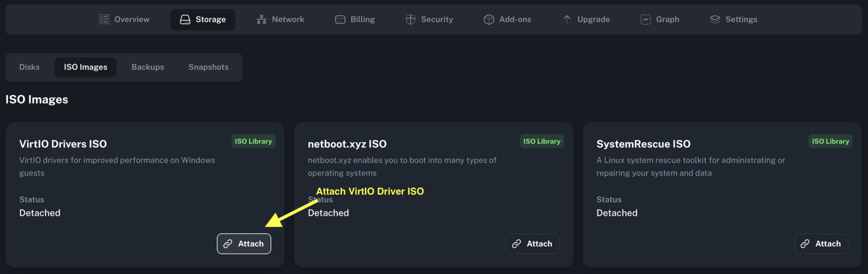Click ISO Library badge on VirtIO card
Screen dimensions: 868x274
pos(253,141)
